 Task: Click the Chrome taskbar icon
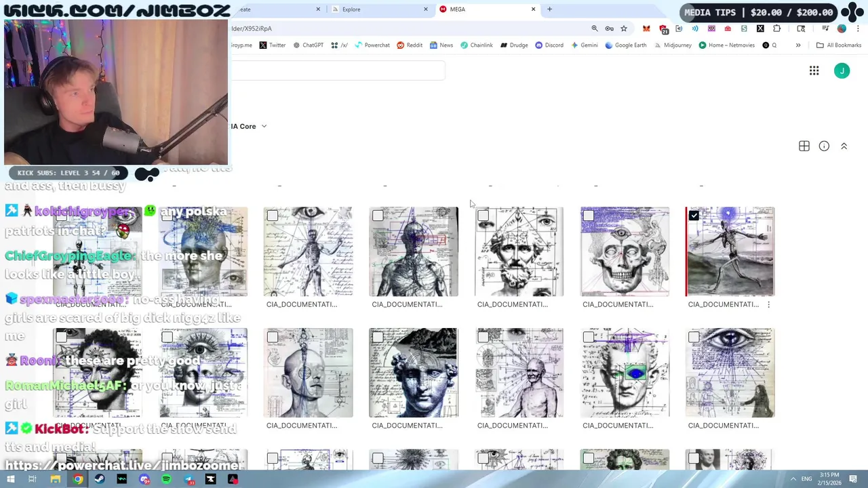78,479
